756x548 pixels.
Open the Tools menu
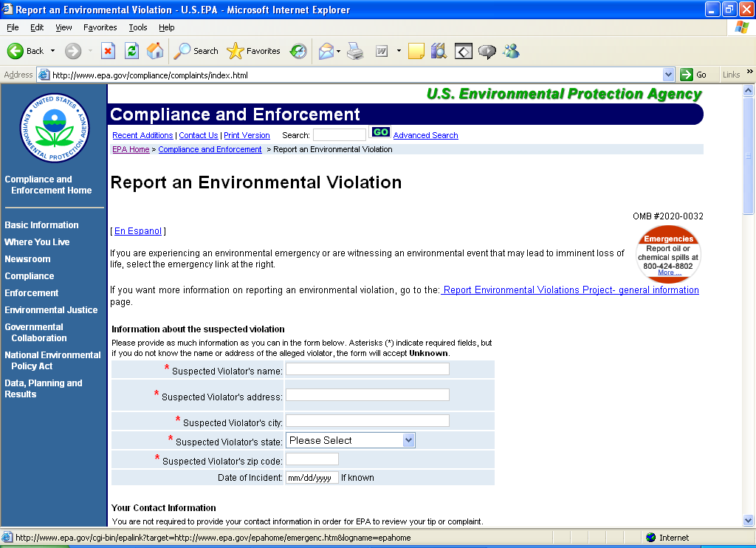[138, 27]
